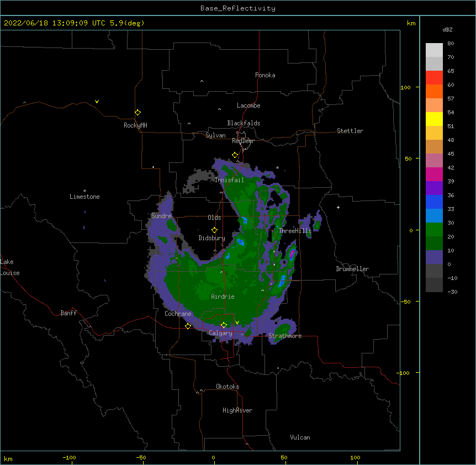Screen dimensions: 476x465
Task: Click the Blackfalds label
Action: (x=244, y=123)
